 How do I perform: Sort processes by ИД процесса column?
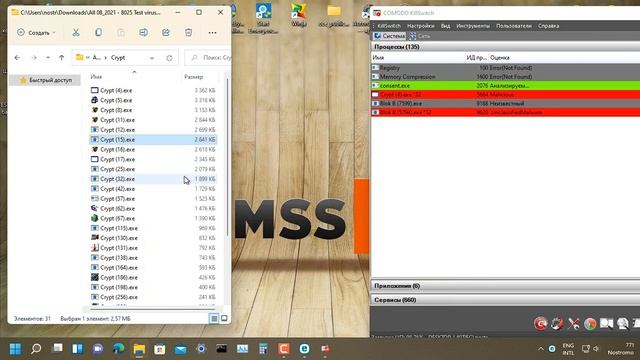tap(476, 58)
